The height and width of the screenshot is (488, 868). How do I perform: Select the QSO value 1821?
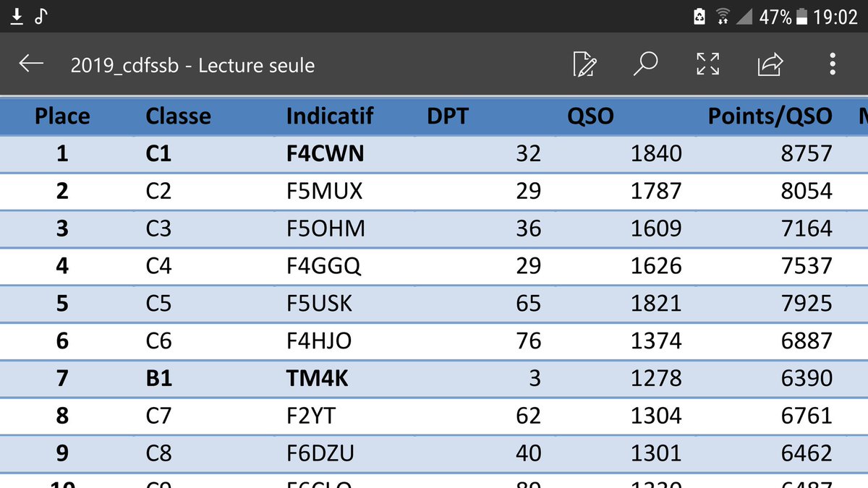click(x=656, y=303)
